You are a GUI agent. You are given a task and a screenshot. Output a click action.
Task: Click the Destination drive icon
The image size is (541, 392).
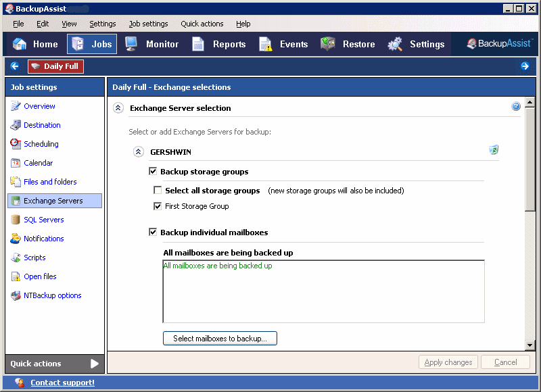(x=16, y=125)
